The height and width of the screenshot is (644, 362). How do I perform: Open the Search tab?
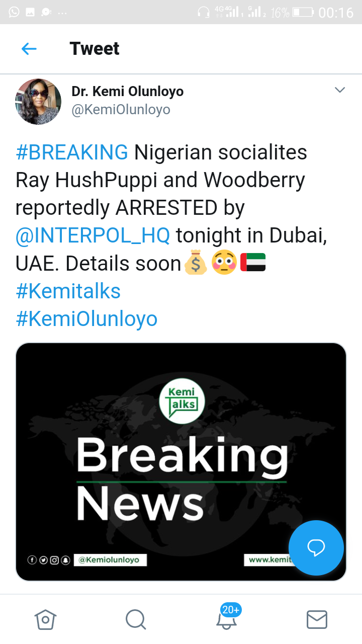pos(136,619)
